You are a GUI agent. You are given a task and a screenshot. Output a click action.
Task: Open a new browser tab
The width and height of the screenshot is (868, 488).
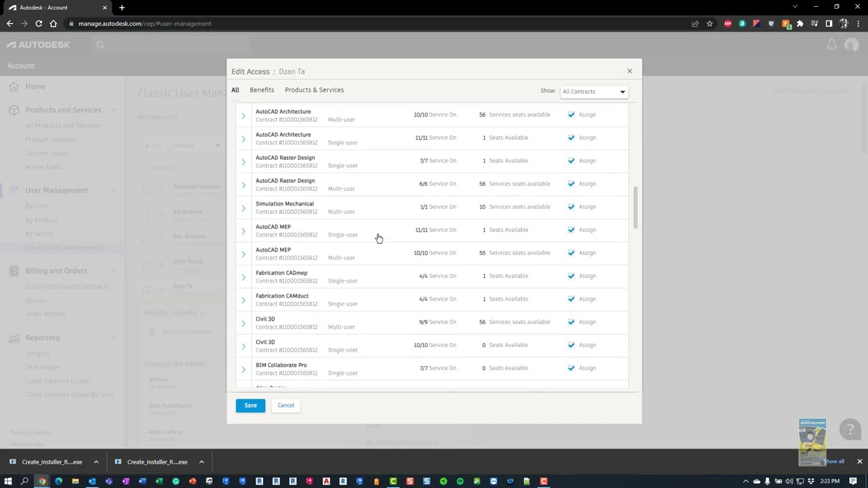click(122, 7)
